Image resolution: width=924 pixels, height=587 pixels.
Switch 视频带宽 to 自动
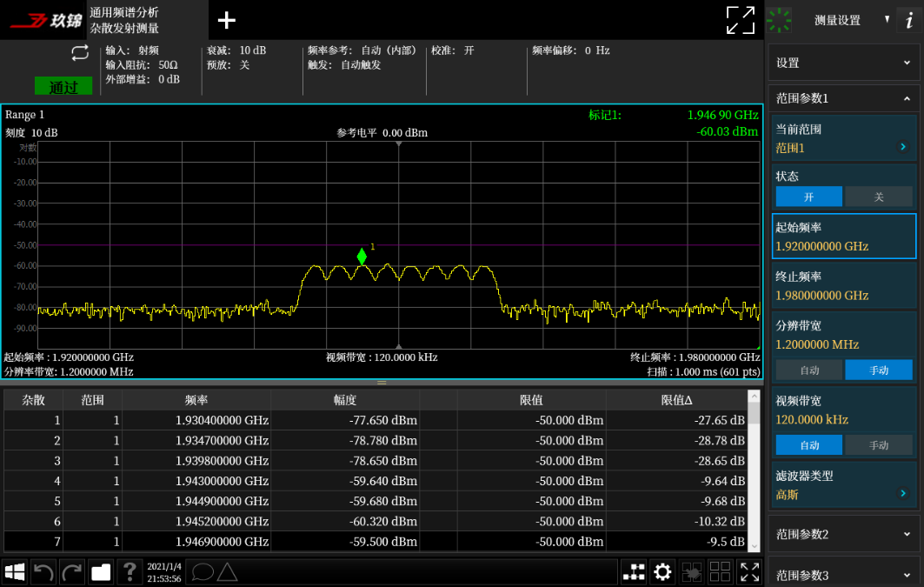coord(808,445)
